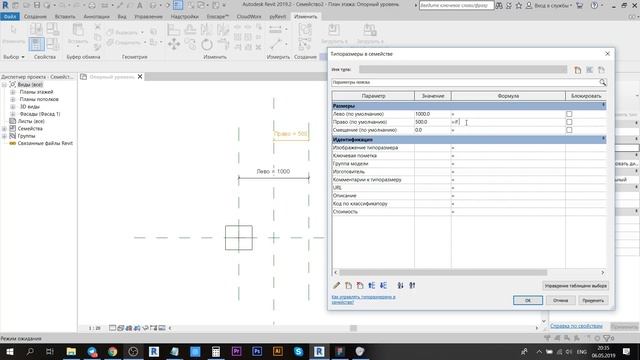Click highlighted Family Types icon in Properties panel
The height and width of the screenshot is (360, 640).
click(x=36, y=44)
